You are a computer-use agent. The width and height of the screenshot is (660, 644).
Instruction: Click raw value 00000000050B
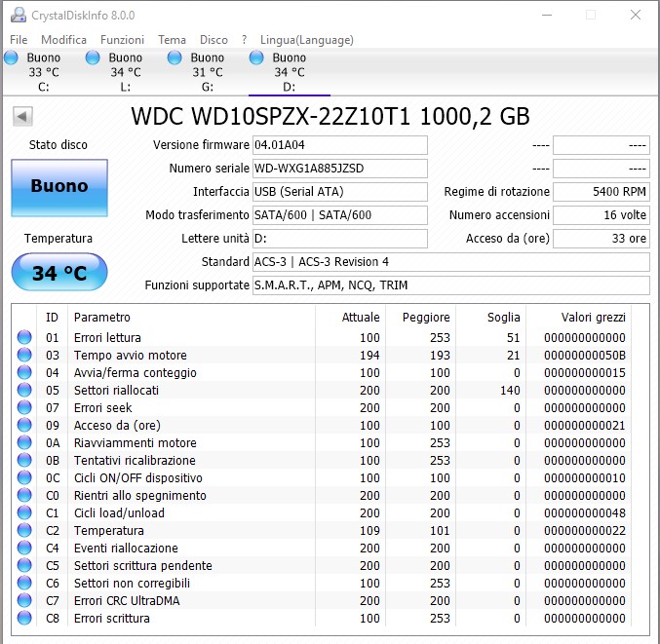585,356
